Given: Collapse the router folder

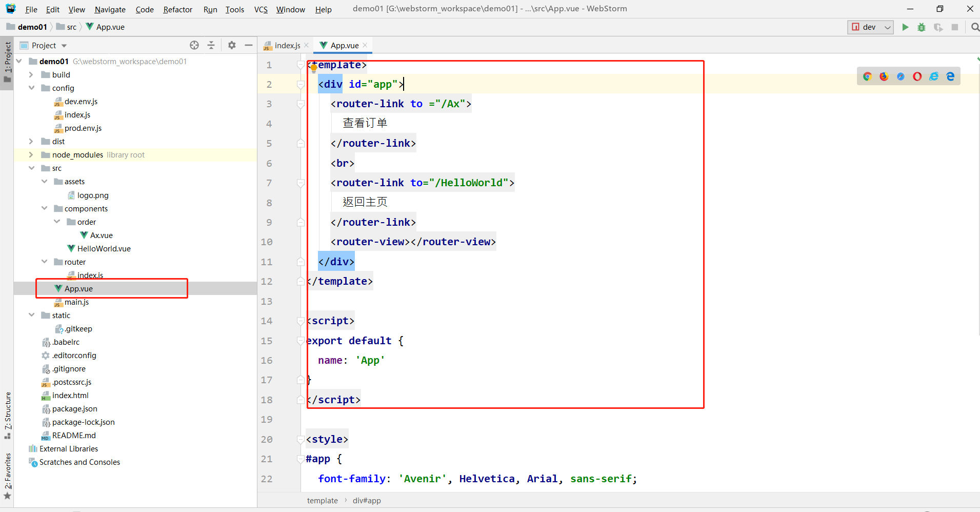Looking at the screenshot, I should tap(44, 262).
